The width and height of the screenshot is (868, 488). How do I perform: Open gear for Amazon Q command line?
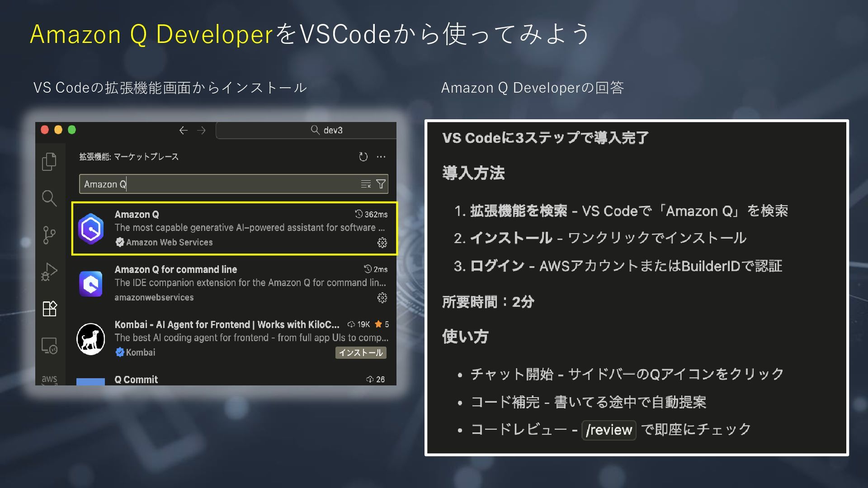coord(382,298)
